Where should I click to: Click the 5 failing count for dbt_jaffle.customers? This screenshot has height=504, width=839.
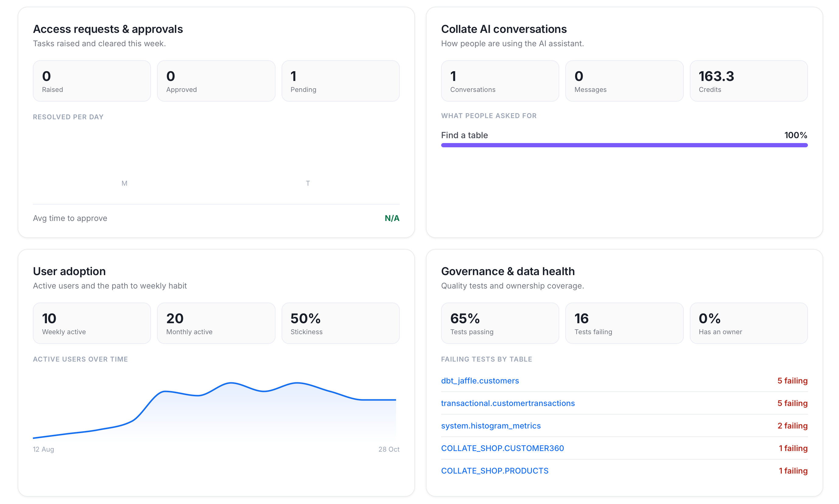[x=792, y=380]
